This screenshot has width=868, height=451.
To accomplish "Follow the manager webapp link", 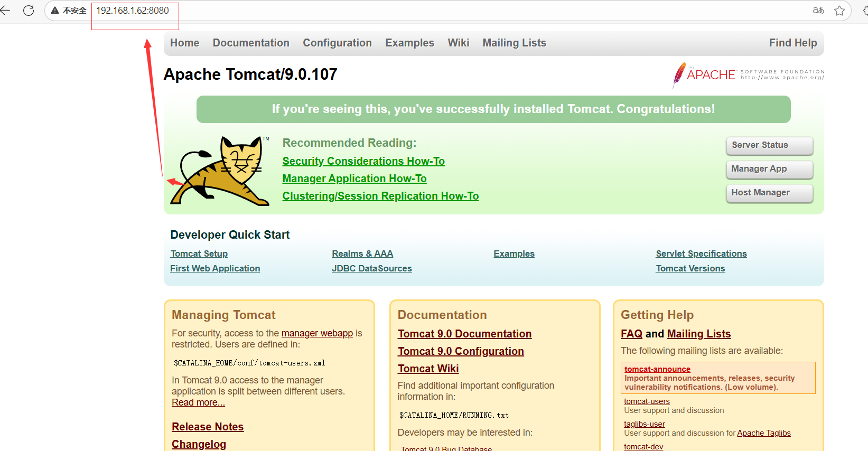I will [317, 333].
